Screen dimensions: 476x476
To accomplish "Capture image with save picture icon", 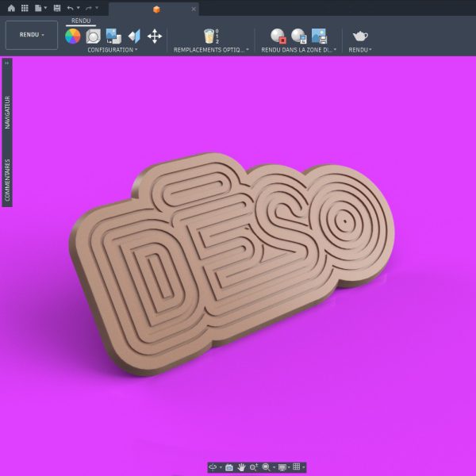I will click(x=319, y=36).
